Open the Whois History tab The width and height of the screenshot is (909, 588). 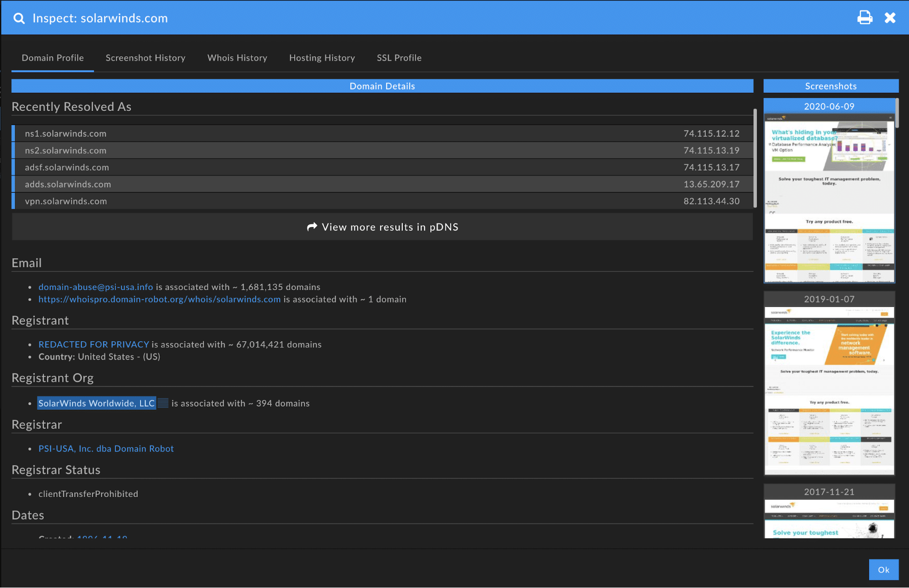tap(237, 58)
